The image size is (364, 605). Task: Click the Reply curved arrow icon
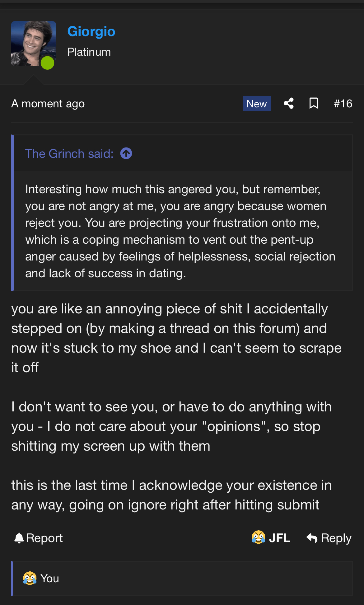(312, 538)
